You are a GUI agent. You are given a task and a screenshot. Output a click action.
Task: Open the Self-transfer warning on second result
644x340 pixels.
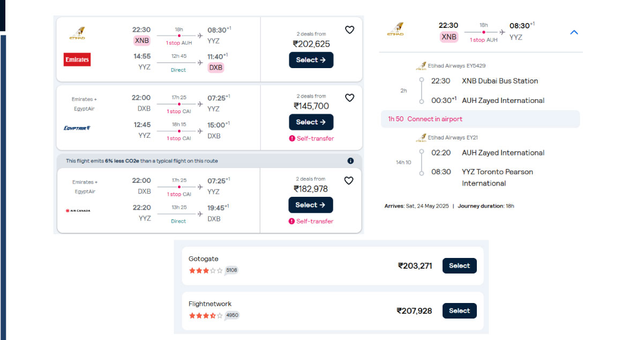point(312,138)
